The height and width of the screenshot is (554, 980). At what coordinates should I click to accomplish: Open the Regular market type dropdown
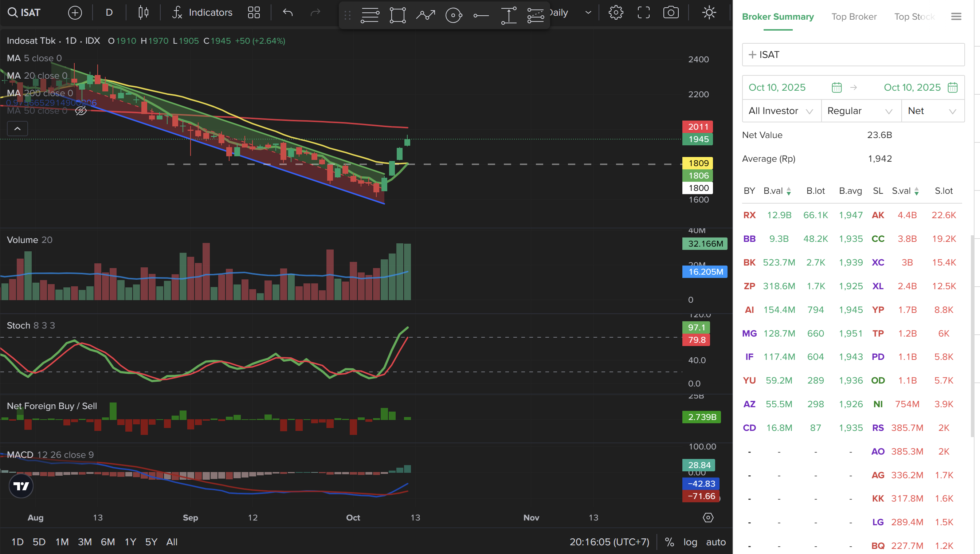860,111
